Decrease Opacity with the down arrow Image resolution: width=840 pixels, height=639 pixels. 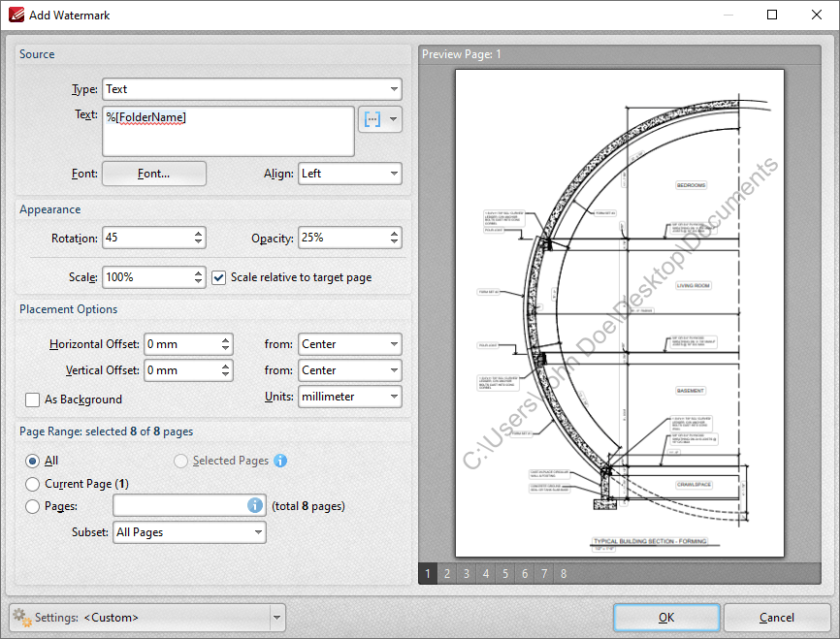click(394, 242)
